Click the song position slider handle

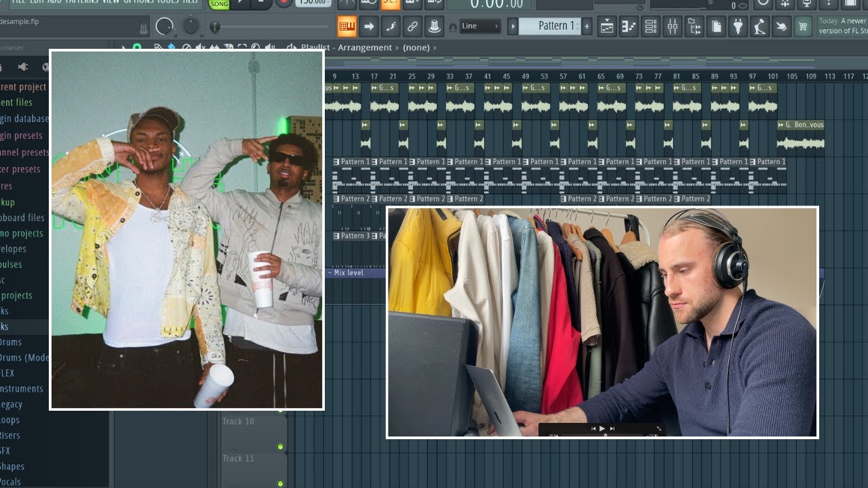[x=215, y=27]
